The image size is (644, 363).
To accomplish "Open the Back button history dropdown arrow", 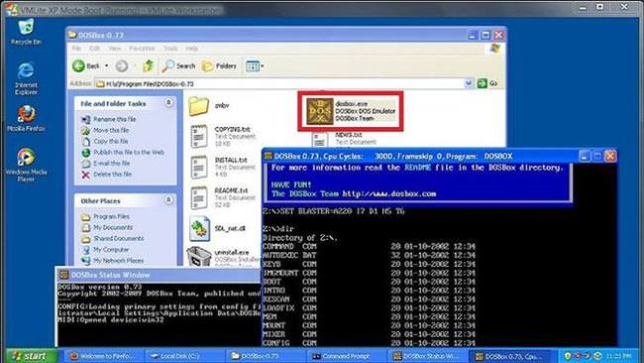I will click(106, 65).
